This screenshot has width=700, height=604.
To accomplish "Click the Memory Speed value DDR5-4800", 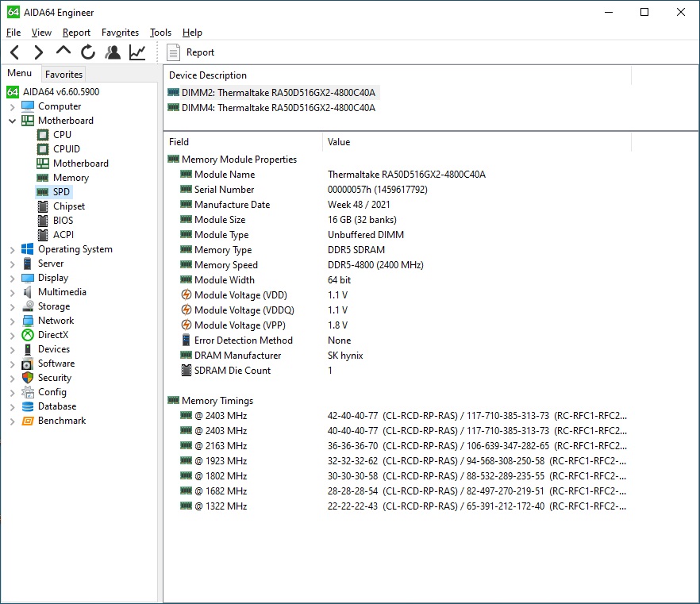I will [375, 265].
